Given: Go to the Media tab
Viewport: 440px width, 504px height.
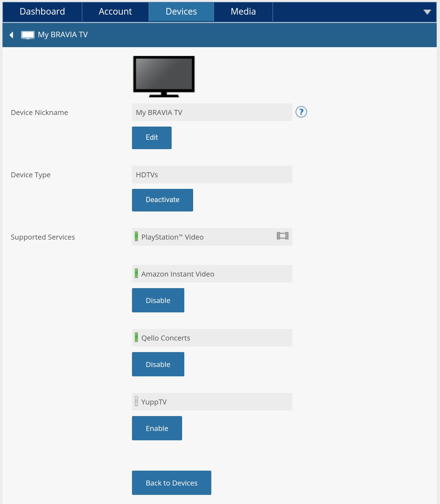Looking at the screenshot, I should tap(243, 12).
